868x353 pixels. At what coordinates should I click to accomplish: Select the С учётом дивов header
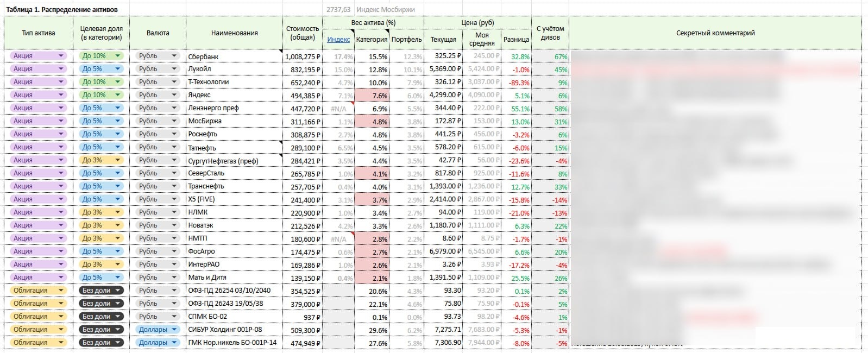(x=550, y=33)
